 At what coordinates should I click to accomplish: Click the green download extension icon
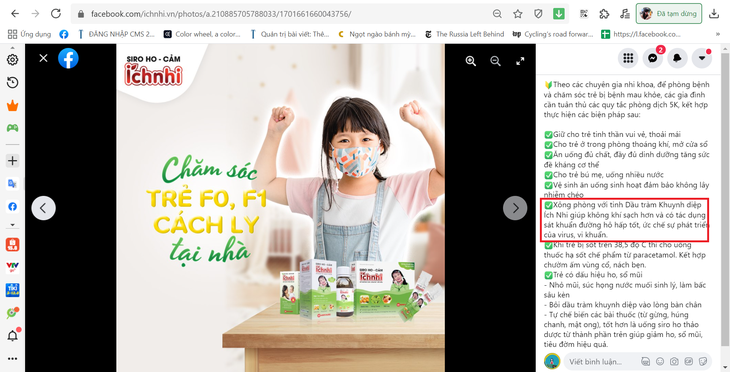click(559, 14)
